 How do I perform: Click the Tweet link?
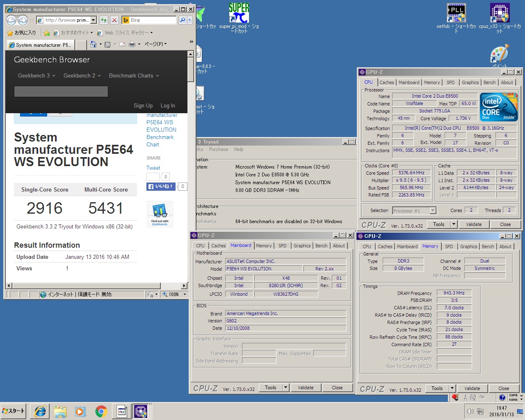pos(153,168)
